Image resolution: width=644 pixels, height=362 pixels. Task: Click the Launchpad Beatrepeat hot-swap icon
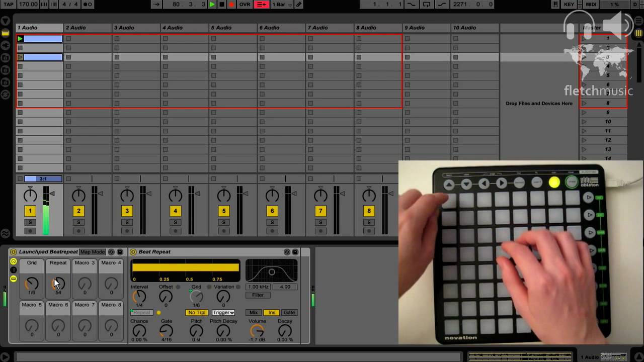[x=111, y=252]
